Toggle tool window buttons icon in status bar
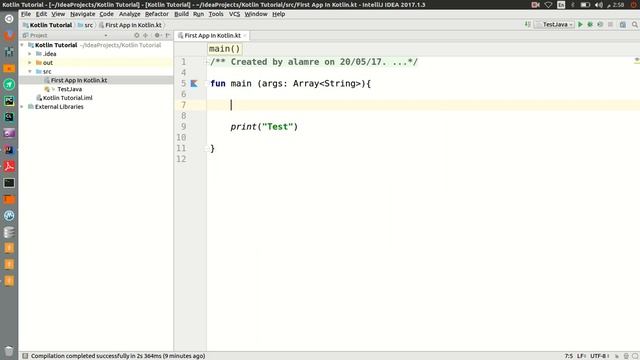The image size is (640, 360). point(25,356)
